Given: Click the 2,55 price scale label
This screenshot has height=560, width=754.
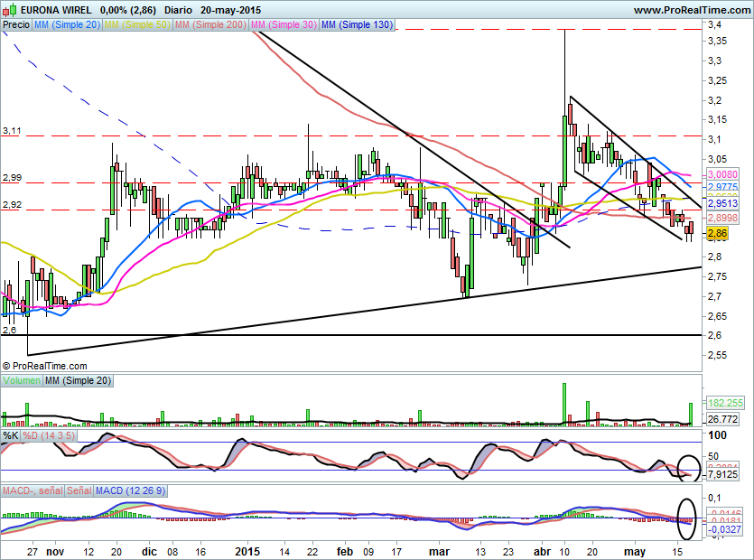Looking at the screenshot, I should (x=717, y=355).
